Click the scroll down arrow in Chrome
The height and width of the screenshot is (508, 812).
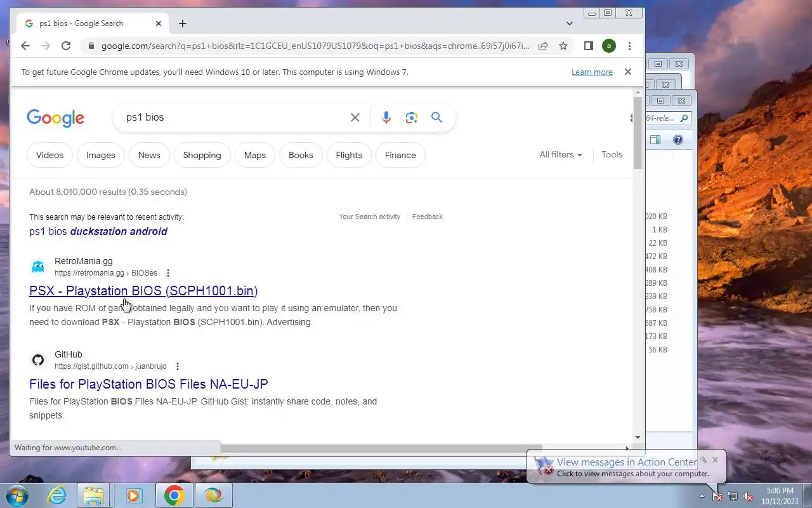[x=638, y=438]
